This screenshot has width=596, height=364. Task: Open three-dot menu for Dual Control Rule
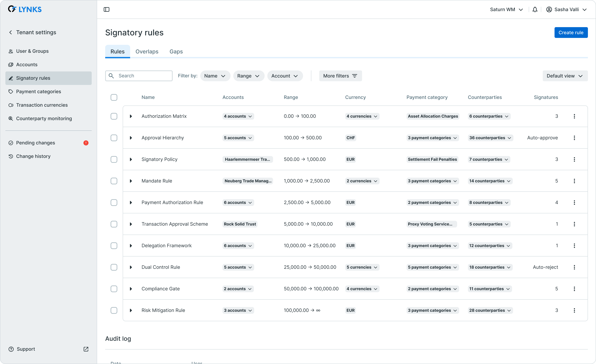pyautogui.click(x=574, y=267)
